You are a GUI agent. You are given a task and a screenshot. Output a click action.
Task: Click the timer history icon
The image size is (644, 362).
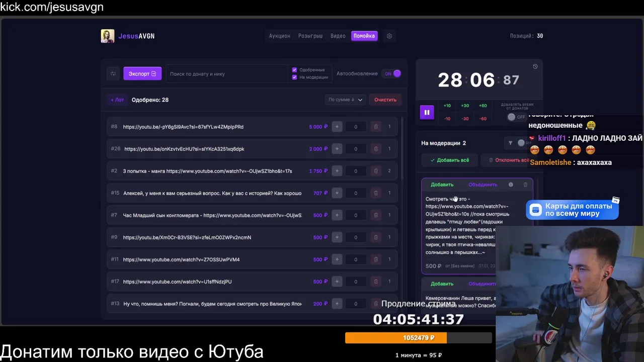tap(535, 66)
